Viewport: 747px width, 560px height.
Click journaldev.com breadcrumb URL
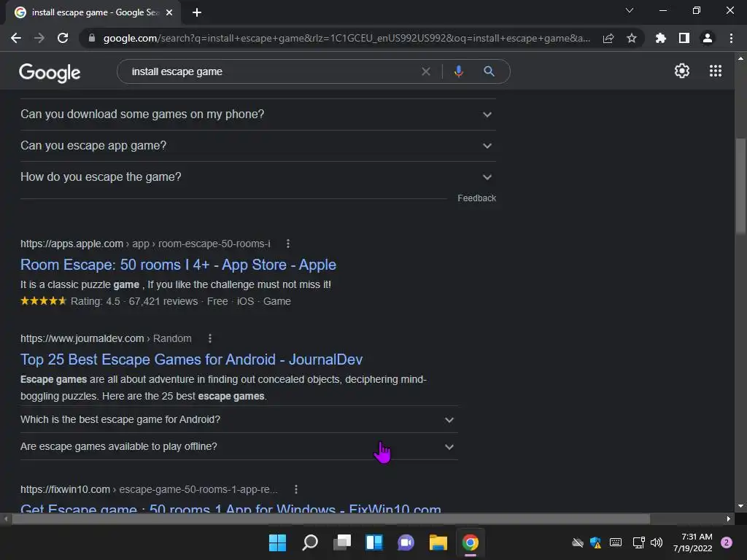[x=106, y=338]
